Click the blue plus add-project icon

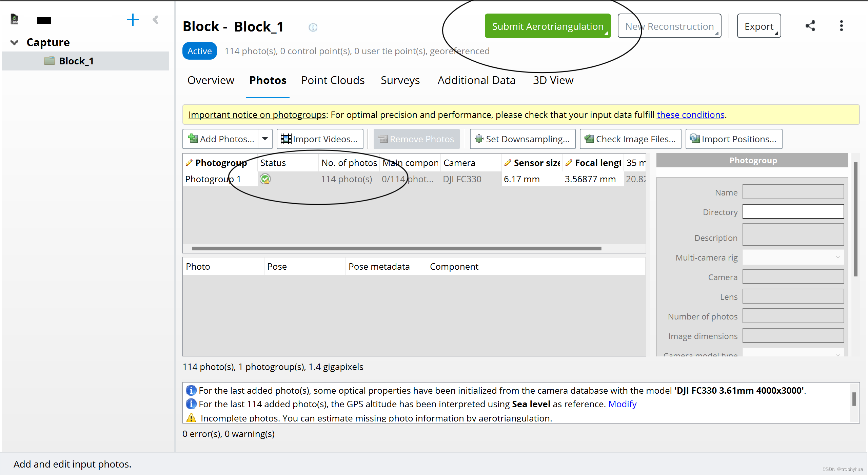pyautogui.click(x=133, y=20)
